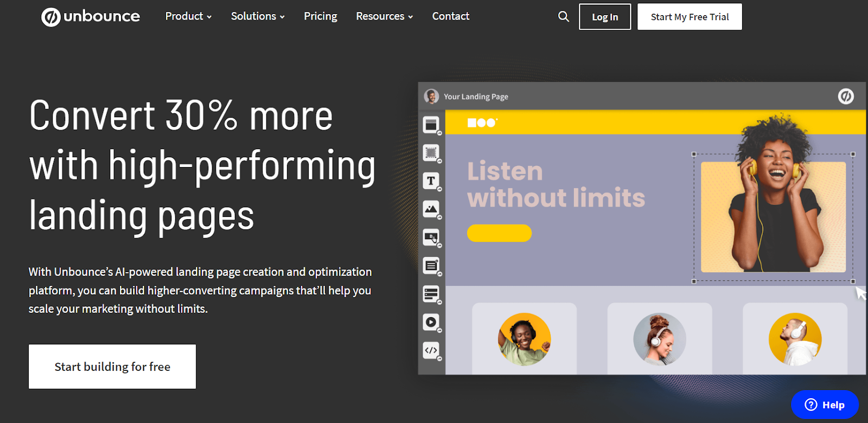Click the Log In button

[x=605, y=17]
